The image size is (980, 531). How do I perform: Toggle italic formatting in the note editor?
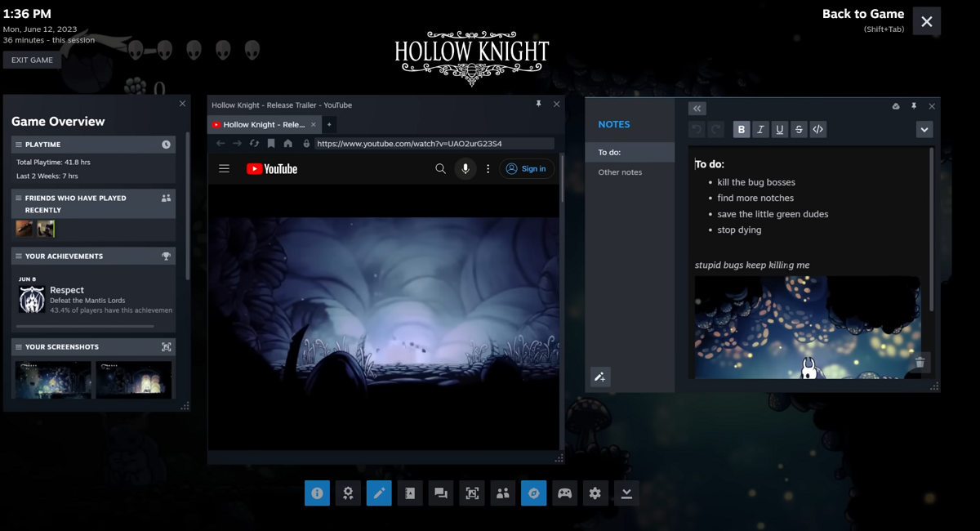point(760,129)
